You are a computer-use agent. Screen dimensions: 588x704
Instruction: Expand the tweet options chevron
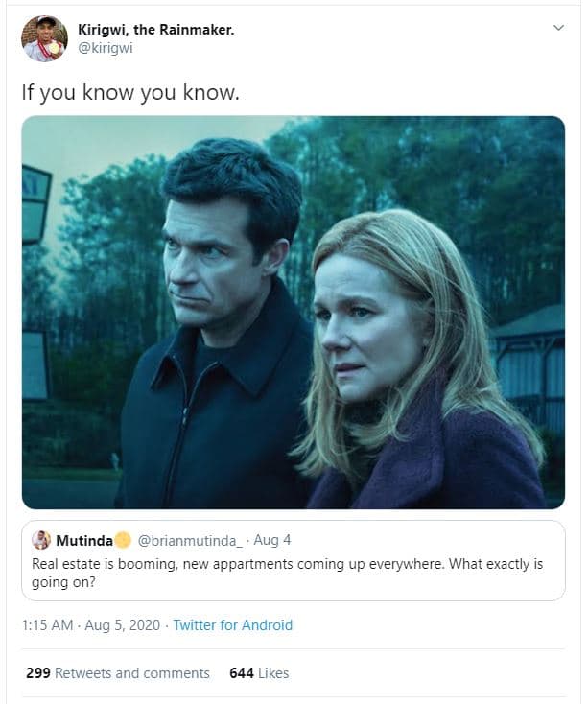click(x=559, y=30)
